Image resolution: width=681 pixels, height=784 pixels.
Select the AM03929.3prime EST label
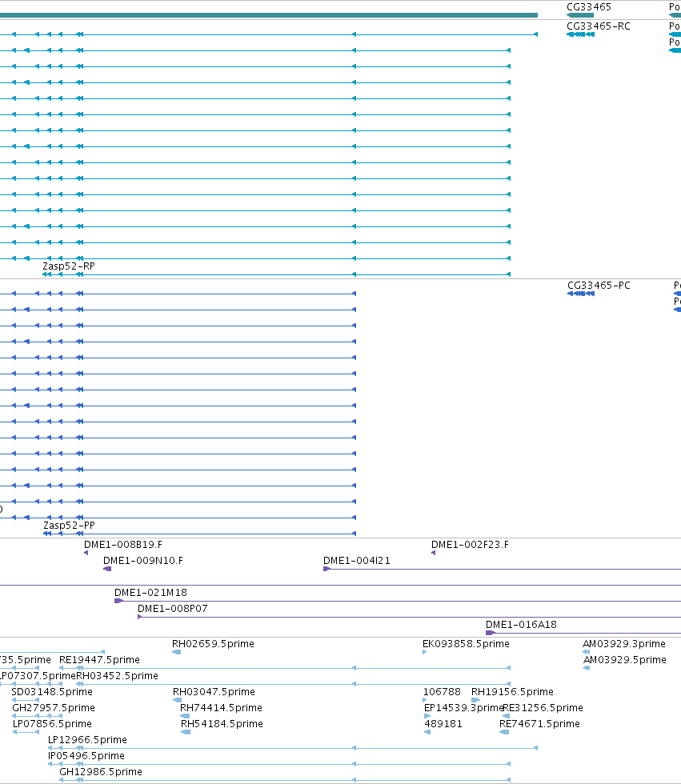click(x=624, y=643)
